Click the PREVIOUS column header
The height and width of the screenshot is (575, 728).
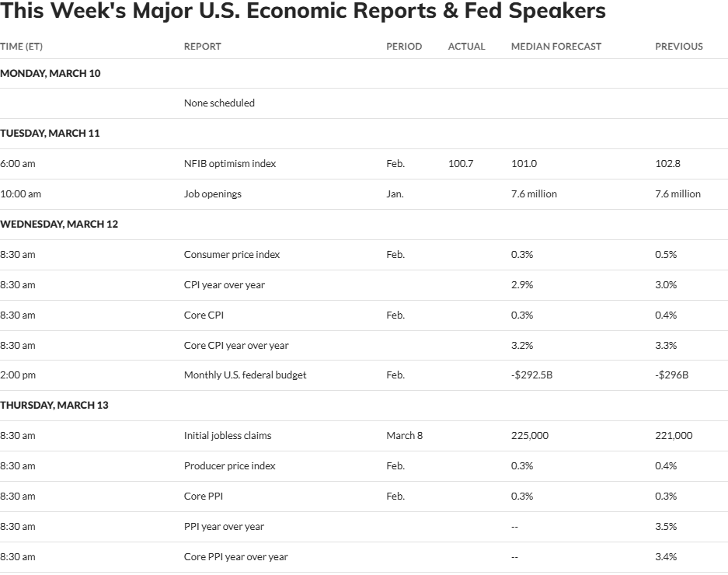point(679,47)
